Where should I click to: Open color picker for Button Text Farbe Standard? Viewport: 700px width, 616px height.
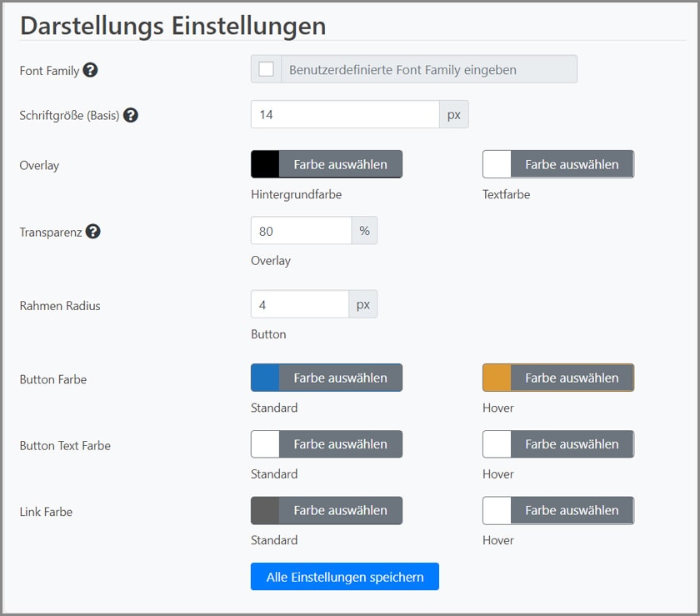[340, 444]
